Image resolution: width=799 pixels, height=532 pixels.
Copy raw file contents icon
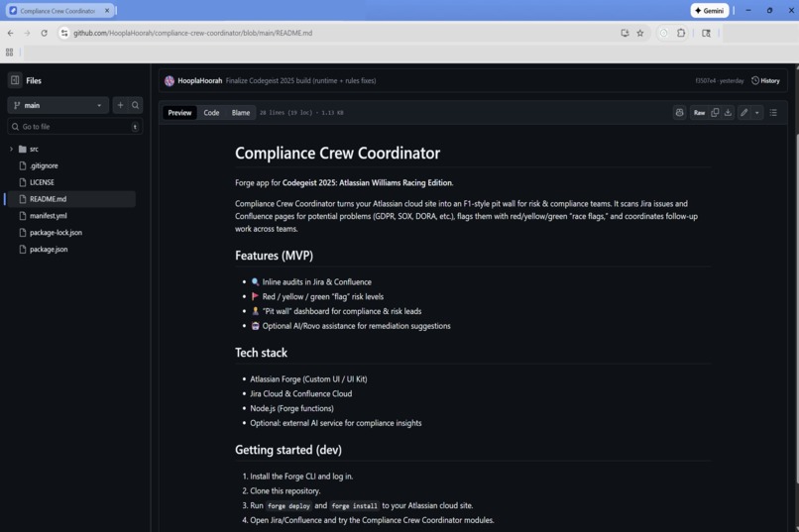pos(715,113)
